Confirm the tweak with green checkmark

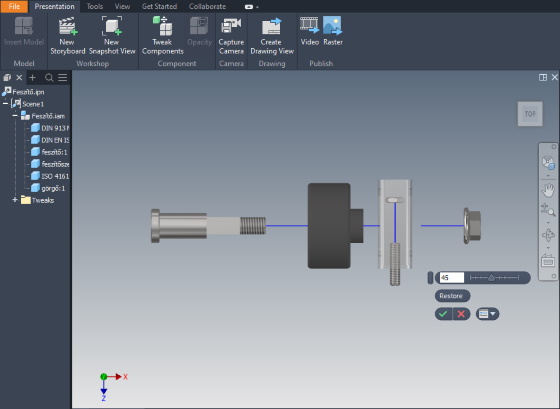click(443, 314)
